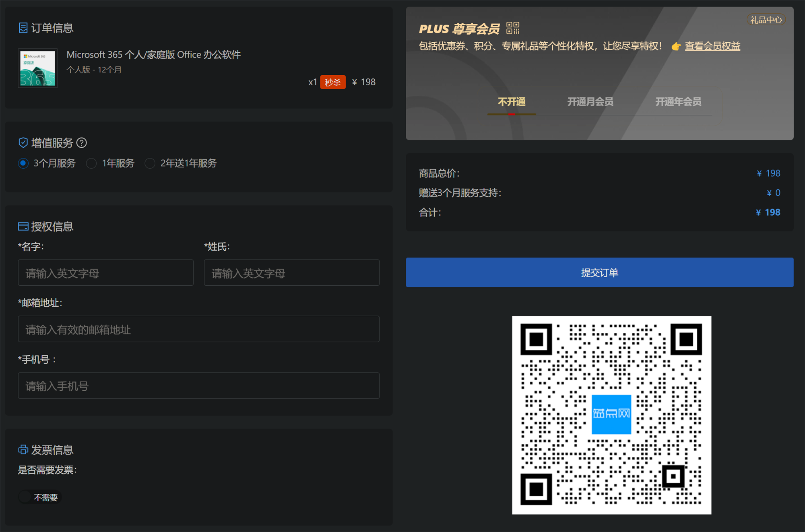This screenshot has height=532, width=805.
Task: Click the order info document icon
Action: 23,28
